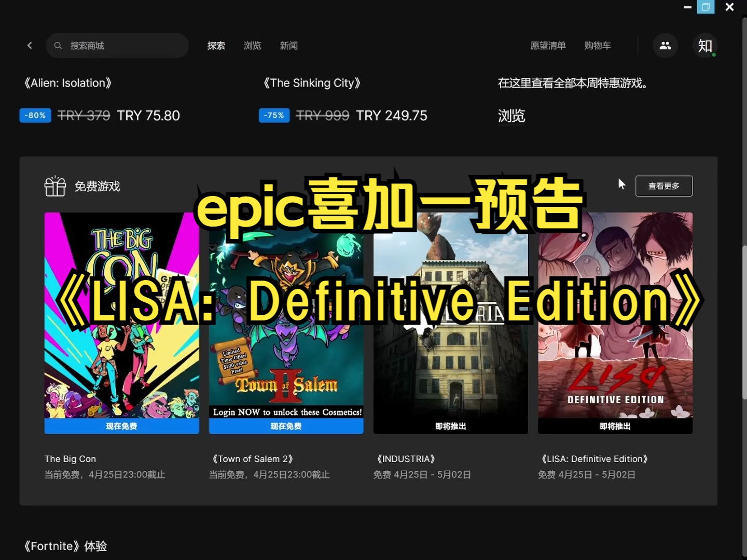
Task: Click Town of Salem 2 free-until date text
Action: point(269,474)
